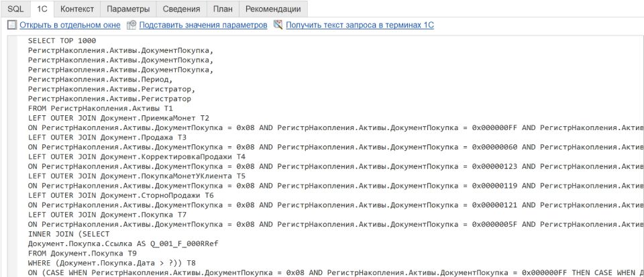This screenshot has width=644, height=277.
Task: Go to the Параметры tab
Action: [x=128, y=9]
